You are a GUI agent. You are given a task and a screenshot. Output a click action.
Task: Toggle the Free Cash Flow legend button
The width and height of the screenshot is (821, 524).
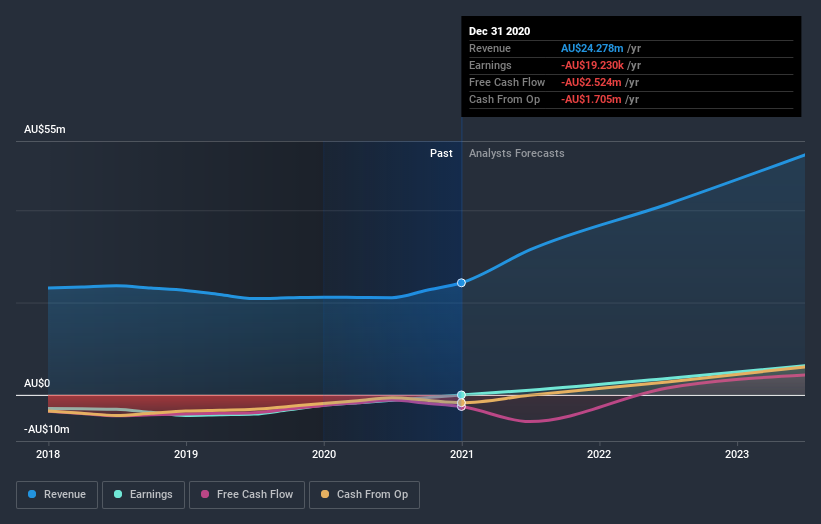(247, 495)
